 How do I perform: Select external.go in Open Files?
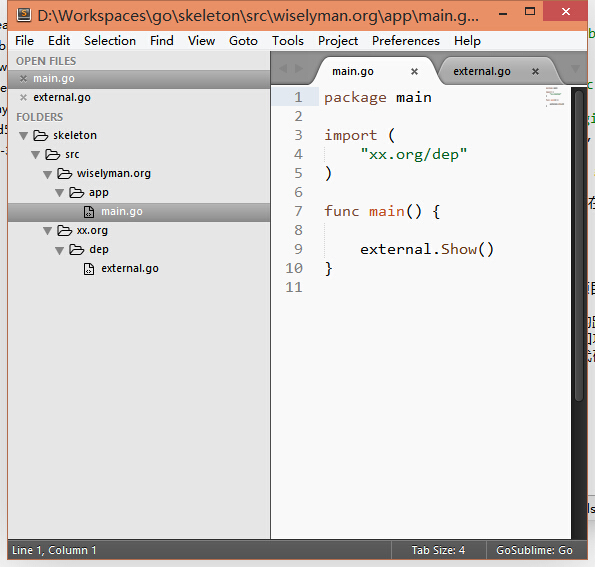pyautogui.click(x=139, y=98)
